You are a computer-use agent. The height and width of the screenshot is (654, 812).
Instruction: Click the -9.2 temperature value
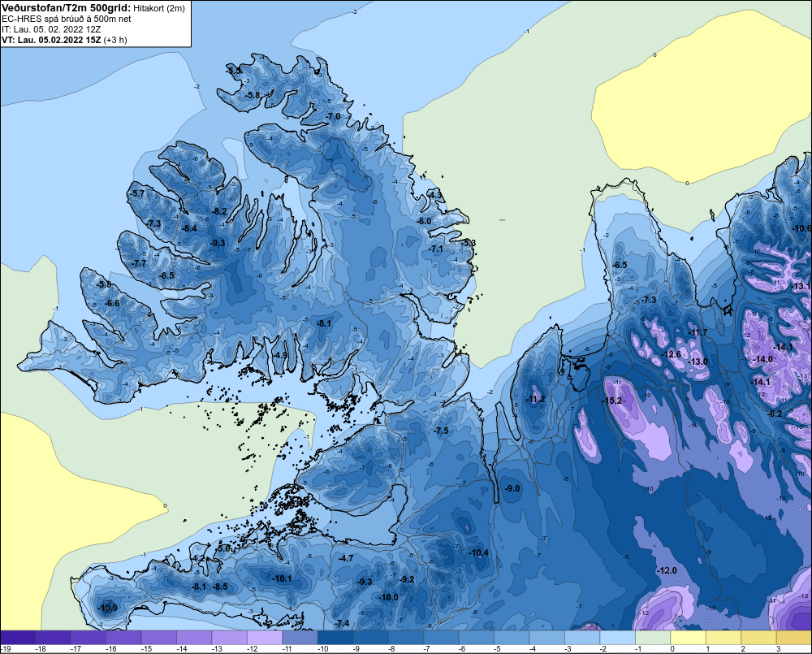[407, 579]
